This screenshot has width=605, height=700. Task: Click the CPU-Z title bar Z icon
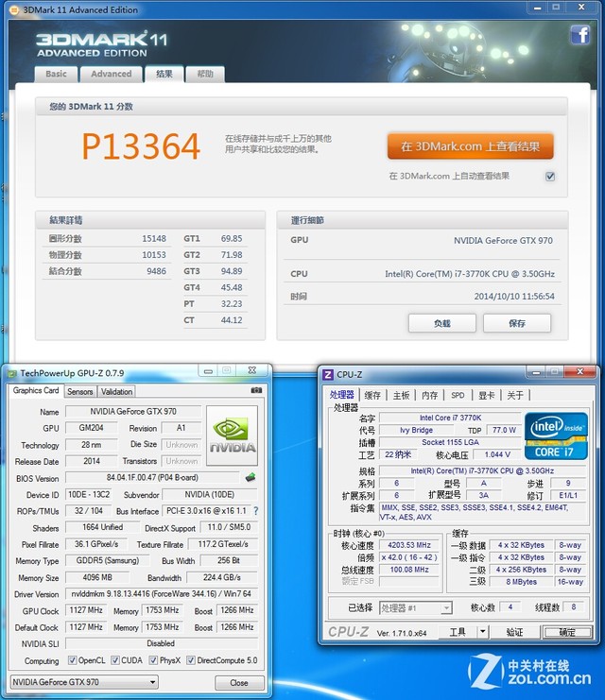pos(327,374)
